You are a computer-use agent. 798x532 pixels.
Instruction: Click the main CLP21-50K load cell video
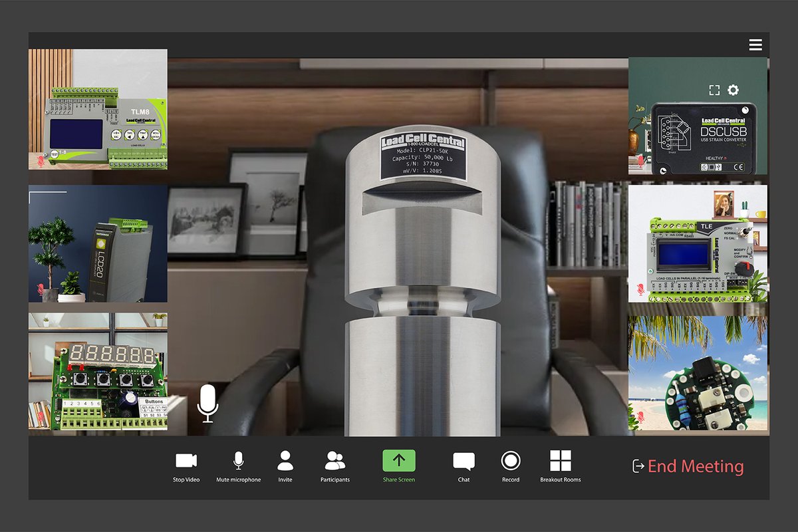click(398, 247)
